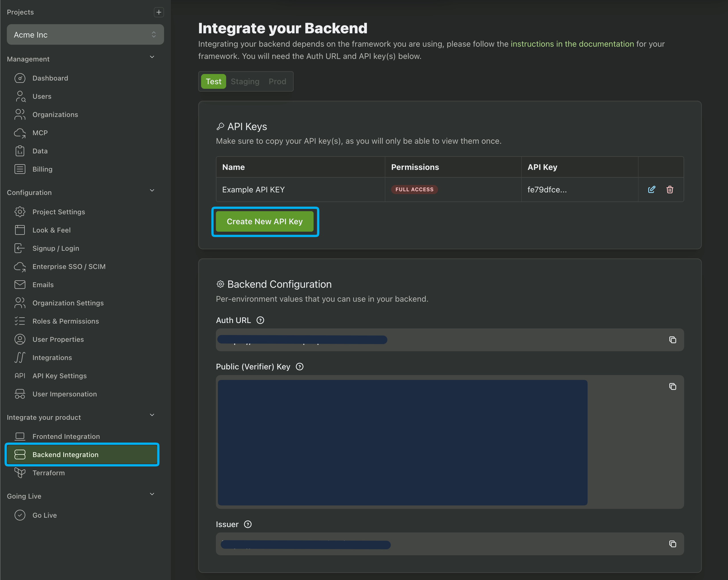
Task: Click the User Impersonation spy icon
Action: (20, 394)
